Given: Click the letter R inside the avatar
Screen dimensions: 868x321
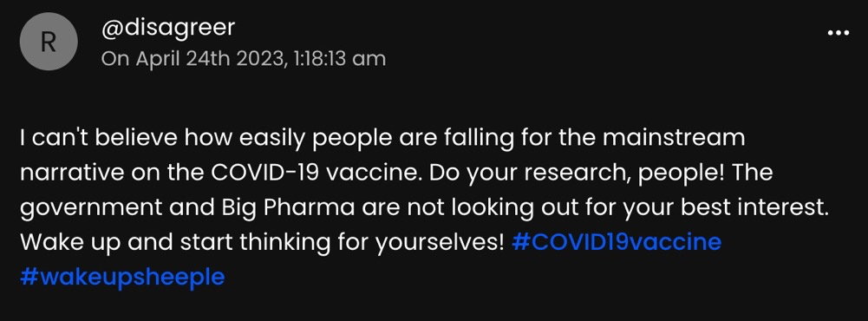Looking at the screenshot, I should click(49, 42).
